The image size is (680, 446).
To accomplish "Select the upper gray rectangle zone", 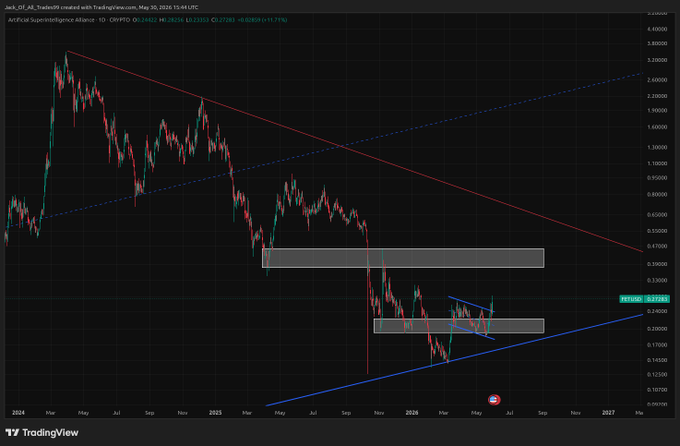I will pos(403,258).
